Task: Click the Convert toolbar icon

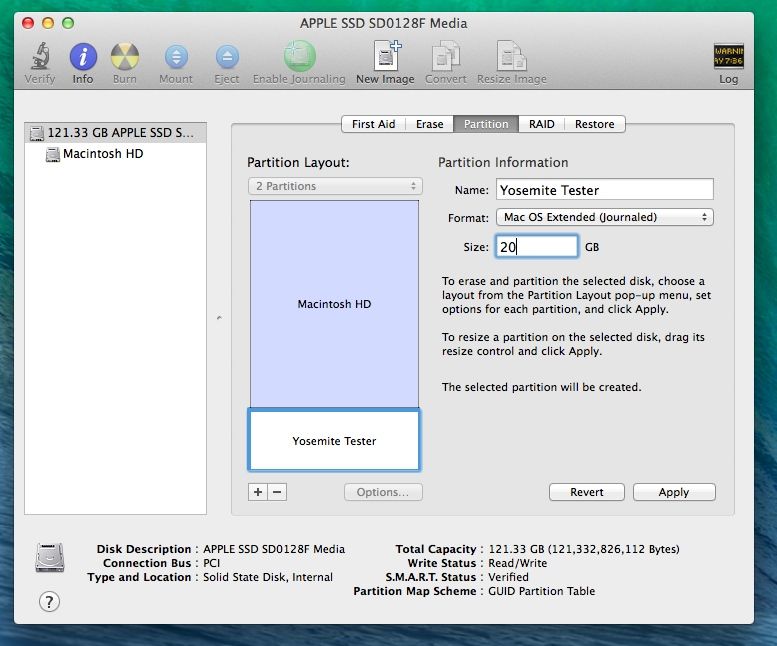Action: 446,57
